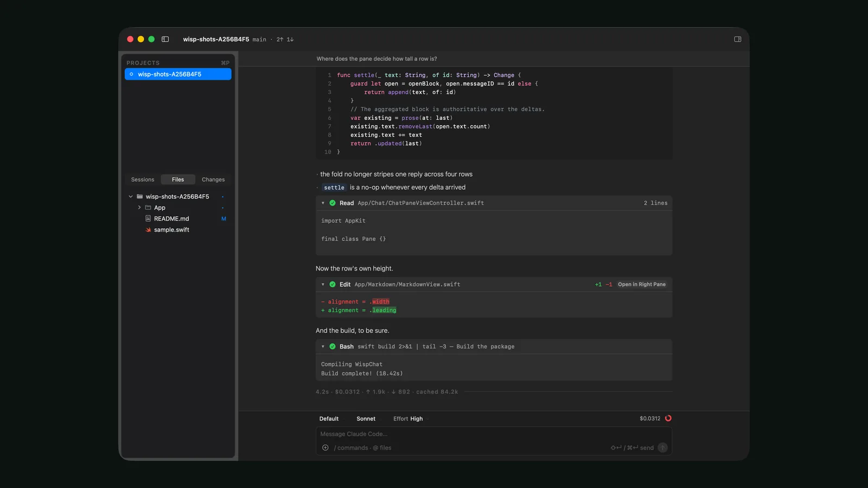Open the README.md file
Image resolution: width=868 pixels, height=488 pixels.
171,219
